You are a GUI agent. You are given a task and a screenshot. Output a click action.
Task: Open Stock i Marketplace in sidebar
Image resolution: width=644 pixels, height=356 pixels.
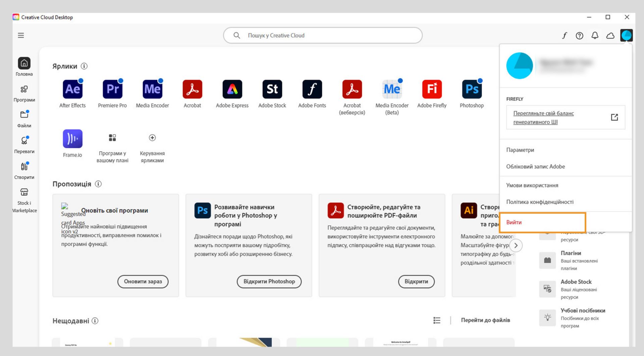point(24,200)
